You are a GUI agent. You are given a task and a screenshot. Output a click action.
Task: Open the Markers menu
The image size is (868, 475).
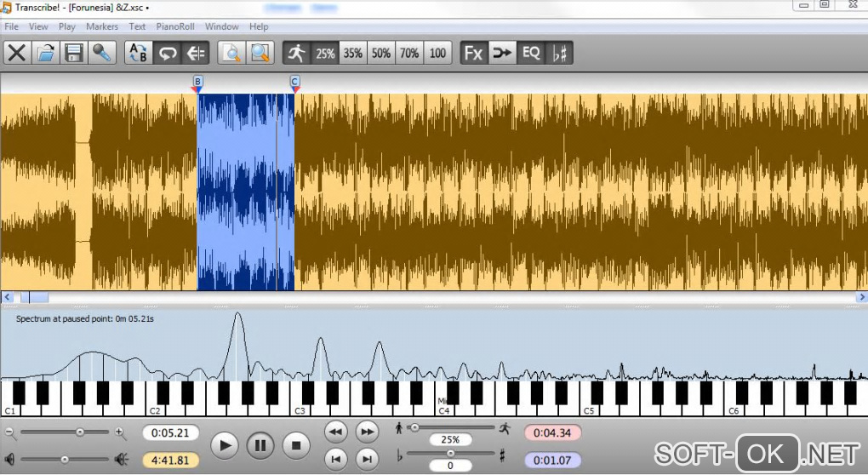point(102,26)
